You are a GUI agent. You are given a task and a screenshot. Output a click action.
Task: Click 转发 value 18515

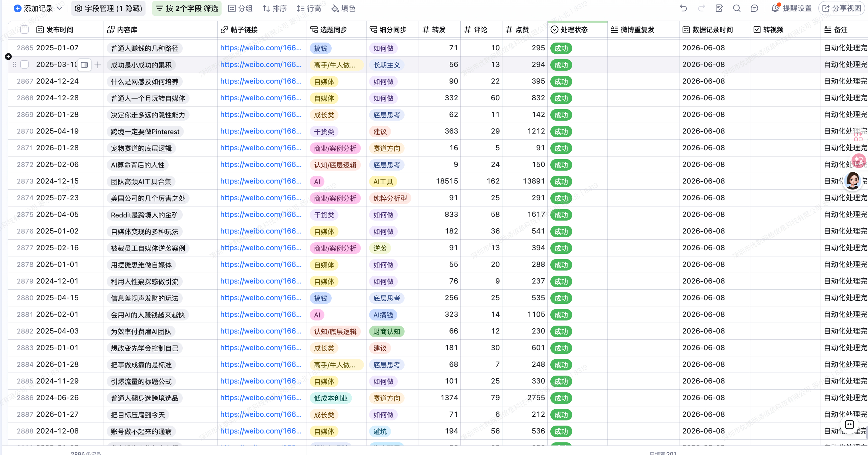[x=447, y=181]
